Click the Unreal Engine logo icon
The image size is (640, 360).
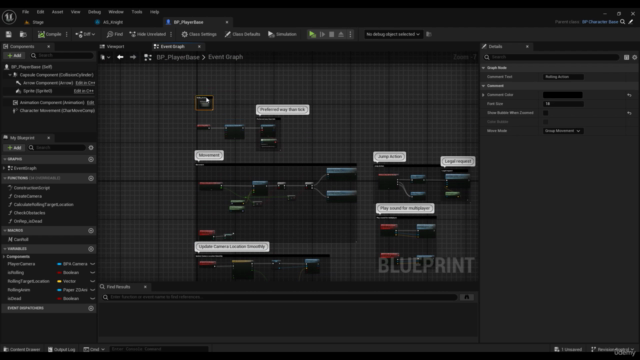click(x=9, y=17)
